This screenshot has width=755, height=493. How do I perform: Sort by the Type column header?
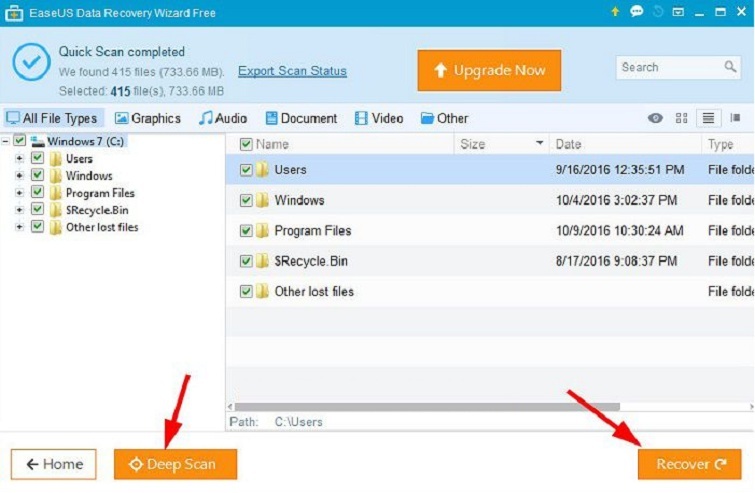[720, 144]
